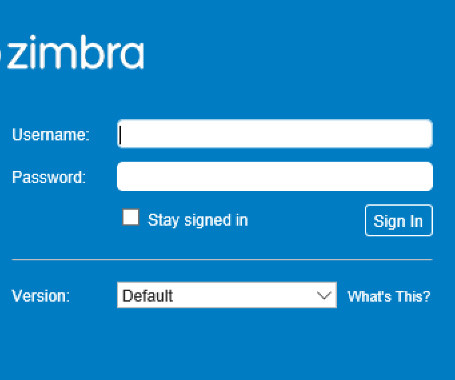Open the Version dropdown
This screenshot has width=455, height=380.
coord(227,295)
